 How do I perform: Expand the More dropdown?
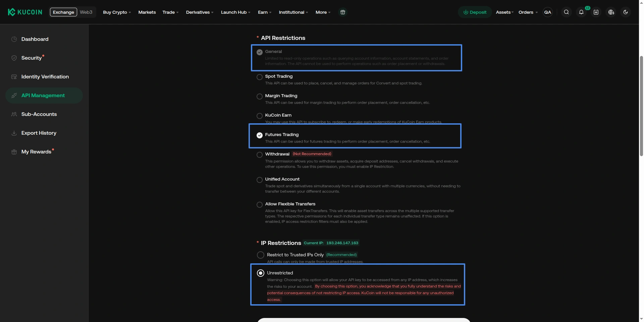[323, 12]
